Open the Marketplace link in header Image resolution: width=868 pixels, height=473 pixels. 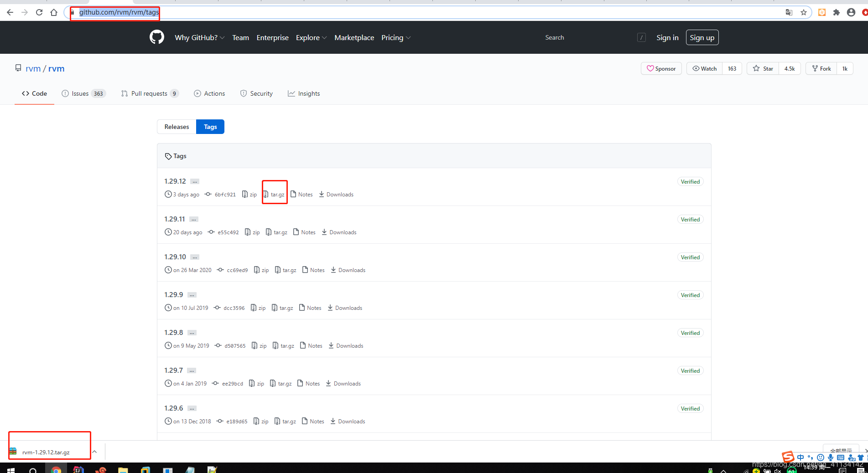click(x=354, y=37)
